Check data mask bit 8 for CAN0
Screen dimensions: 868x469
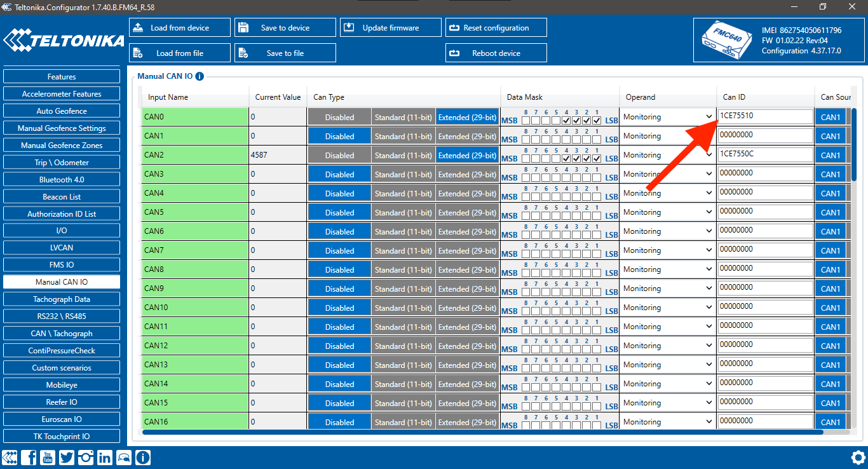point(526,121)
